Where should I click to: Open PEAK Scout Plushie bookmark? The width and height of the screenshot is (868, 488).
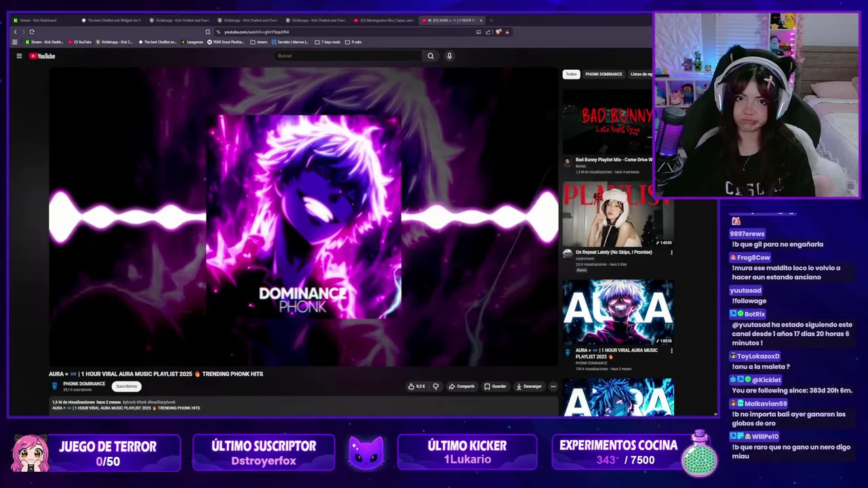click(x=226, y=42)
